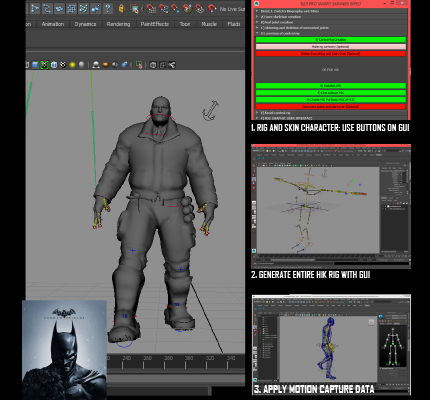Click the rendering objects mask icon with spheres
This screenshot has height=400, width=430.
point(95,8)
